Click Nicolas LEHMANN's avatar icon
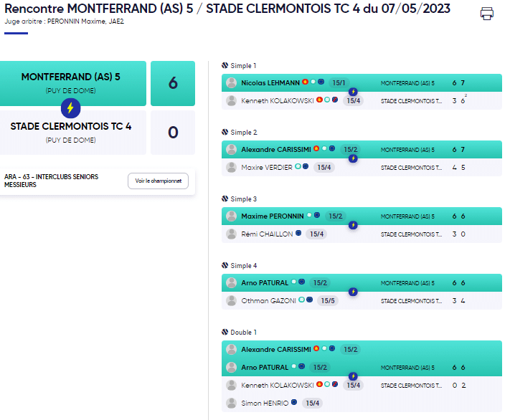 [x=231, y=83]
